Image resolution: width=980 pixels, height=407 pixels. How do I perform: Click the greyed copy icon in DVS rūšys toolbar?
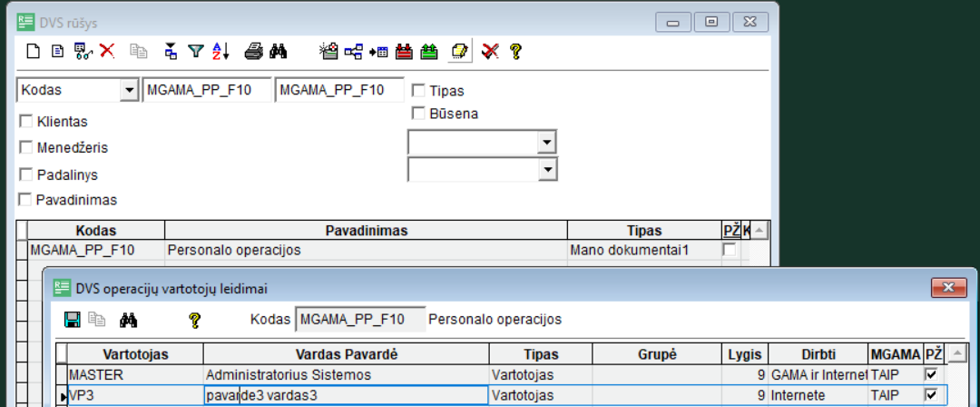[139, 52]
